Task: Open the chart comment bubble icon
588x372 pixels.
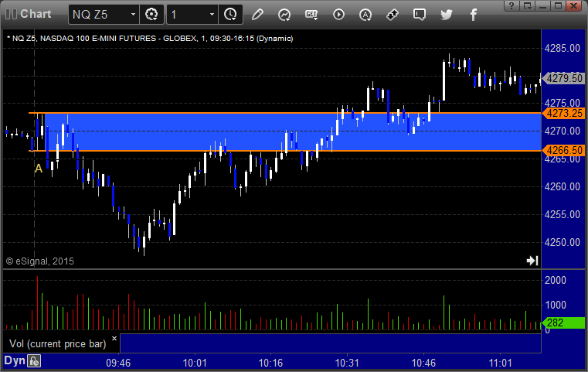Action: 420,15
